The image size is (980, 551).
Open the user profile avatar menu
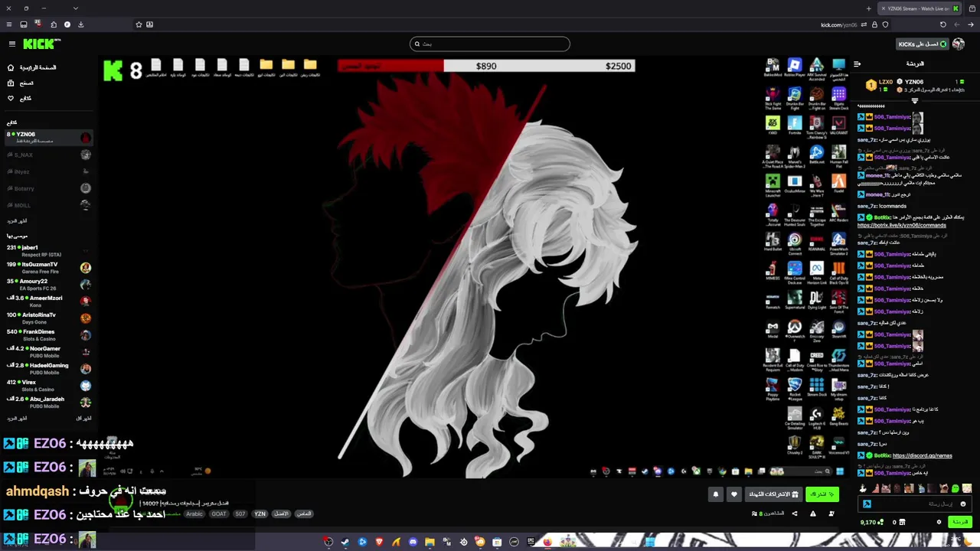point(959,44)
